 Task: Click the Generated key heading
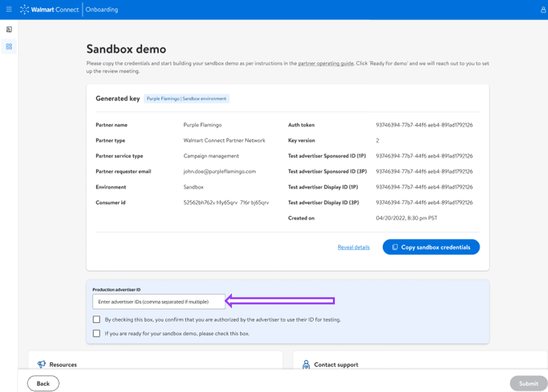[118, 99]
